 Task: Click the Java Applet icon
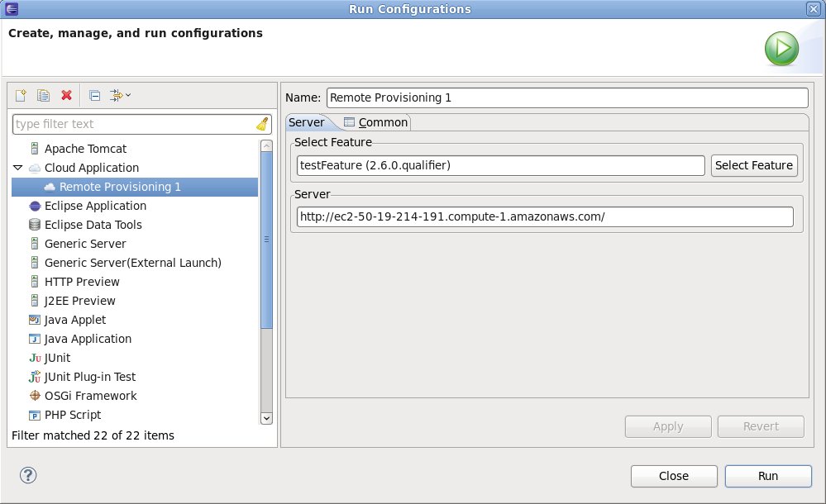point(35,320)
